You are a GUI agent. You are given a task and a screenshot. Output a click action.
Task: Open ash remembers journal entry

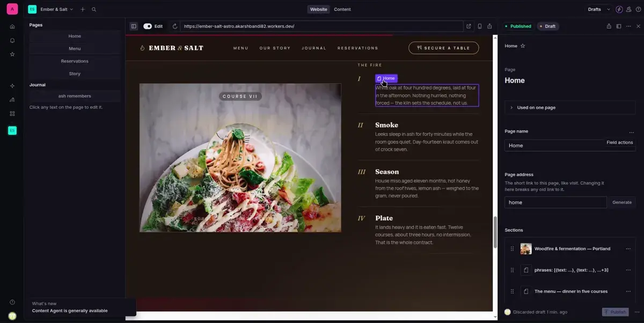click(x=75, y=96)
